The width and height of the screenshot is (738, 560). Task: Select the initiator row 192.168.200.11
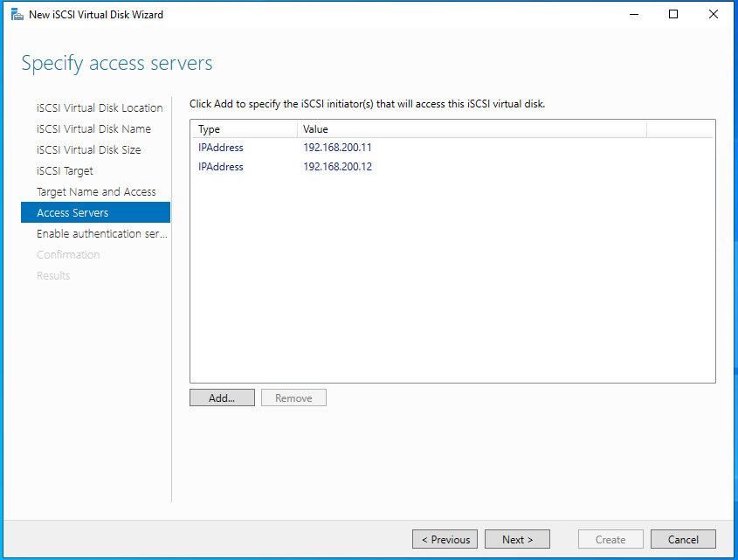click(x=337, y=148)
